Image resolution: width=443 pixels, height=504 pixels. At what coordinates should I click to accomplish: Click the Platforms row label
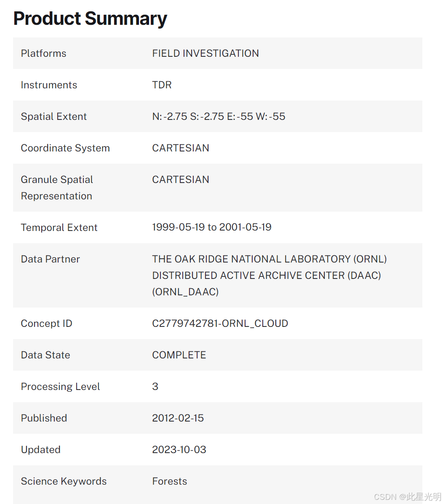point(43,53)
